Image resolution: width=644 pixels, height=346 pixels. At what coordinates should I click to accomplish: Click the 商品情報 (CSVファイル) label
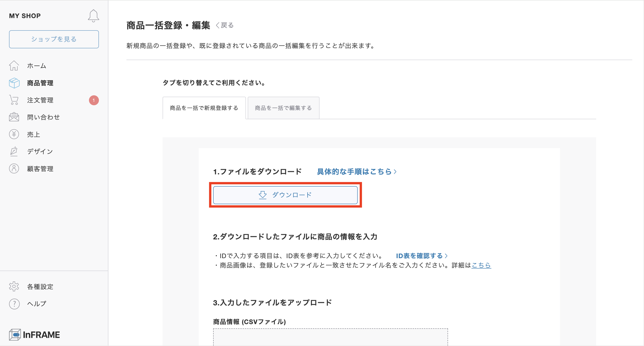click(x=249, y=322)
